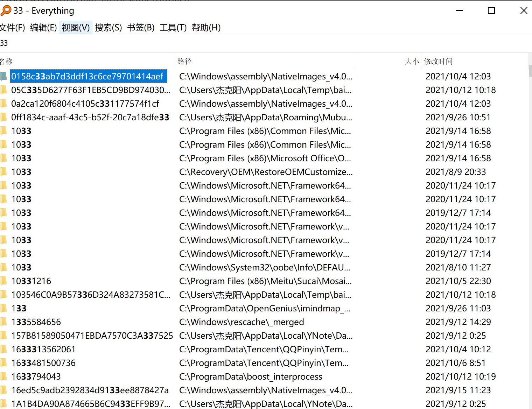Viewport: 532px width, 409px height.
Task: Sort by the 名称 column header
Action: 87,62
